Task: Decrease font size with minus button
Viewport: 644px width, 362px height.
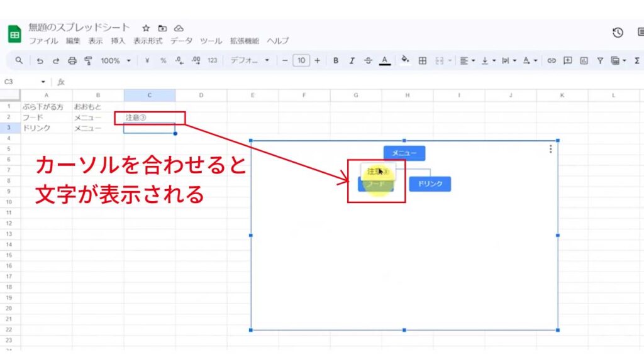Action: coord(285,61)
